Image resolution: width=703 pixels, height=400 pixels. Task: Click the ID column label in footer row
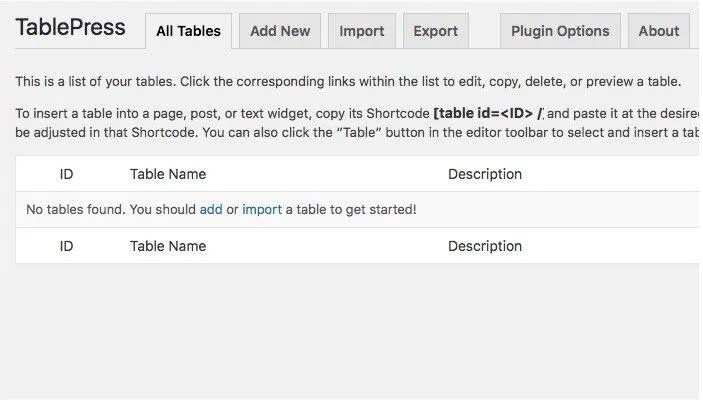tap(66, 246)
